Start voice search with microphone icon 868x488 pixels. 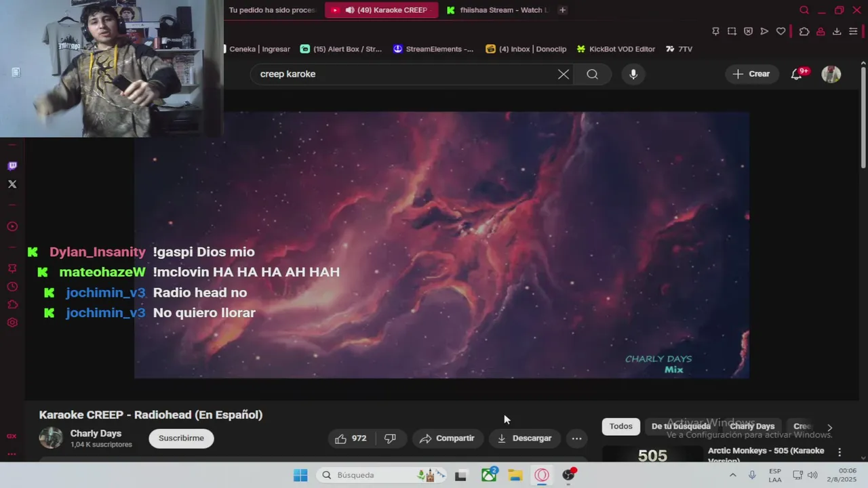pyautogui.click(x=633, y=74)
